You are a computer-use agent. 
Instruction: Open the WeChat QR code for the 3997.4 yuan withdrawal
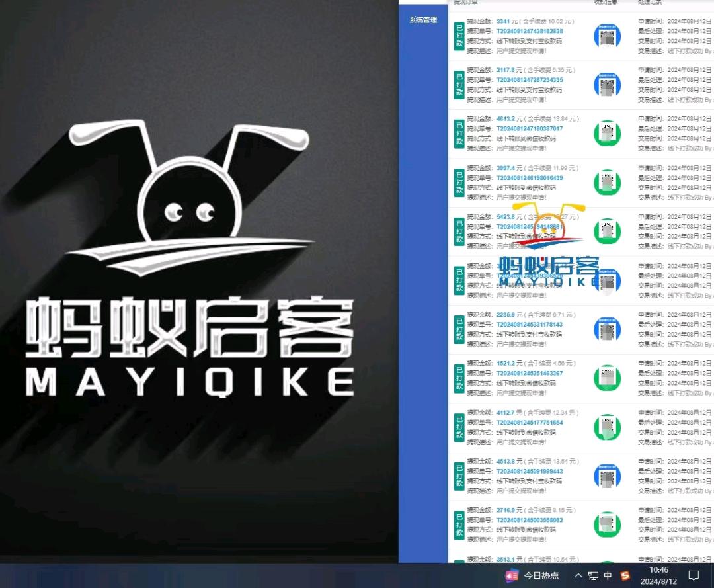(x=608, y=182)
